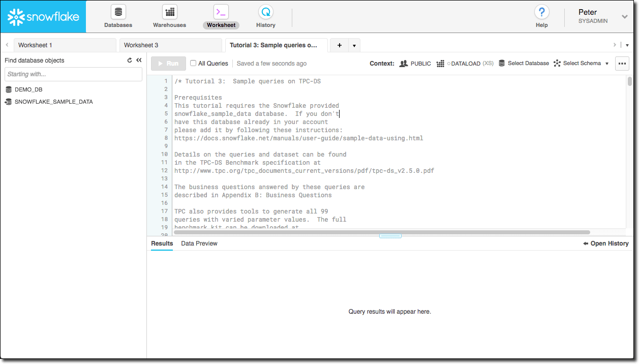Collapse the object browser panel
The image size is (639, 364).
pos(139,60)
